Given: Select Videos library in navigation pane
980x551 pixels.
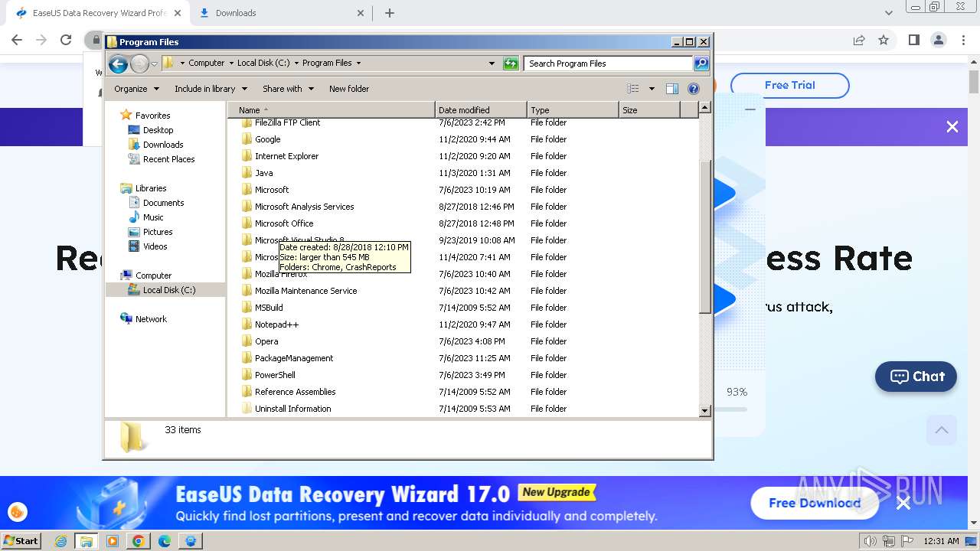Looking at the screenshot, I should pos(155,246).
